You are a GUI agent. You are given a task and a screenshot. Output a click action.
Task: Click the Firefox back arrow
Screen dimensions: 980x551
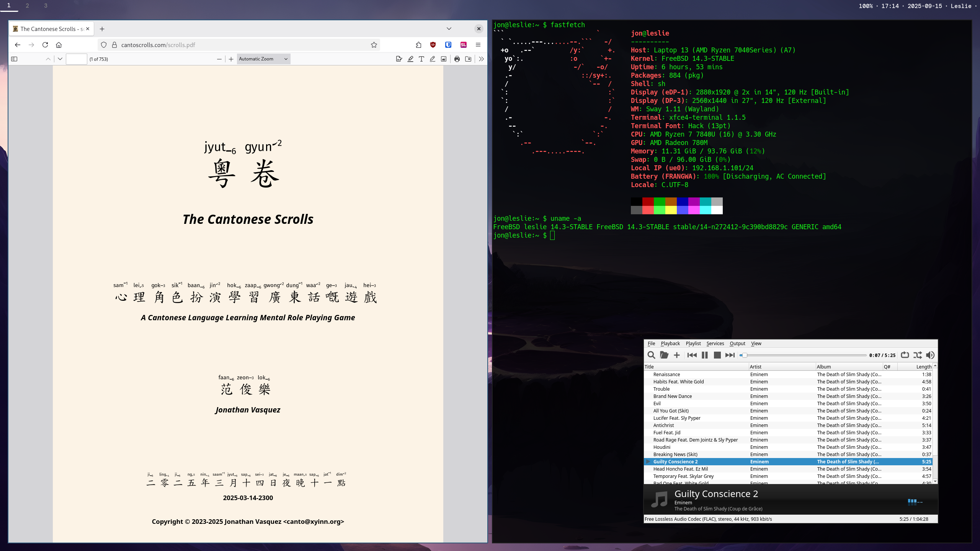[x=18, y=45]
